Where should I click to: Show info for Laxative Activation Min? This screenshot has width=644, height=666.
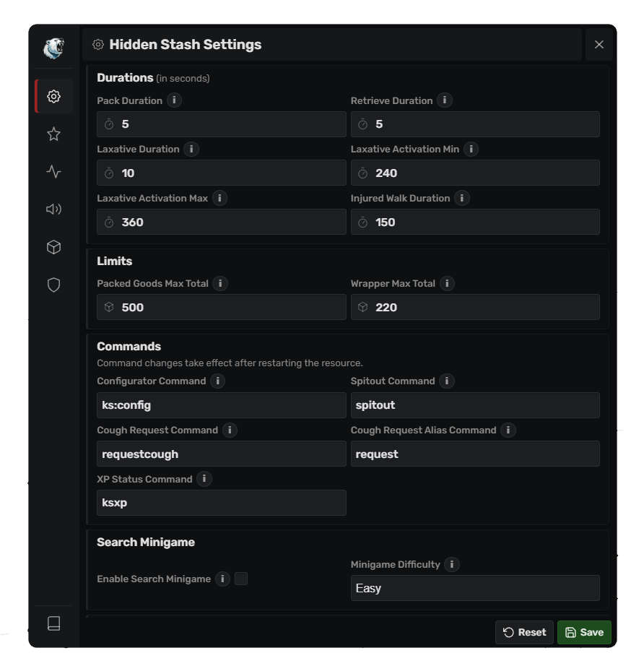pyautogui.click(x=471, y=149)
